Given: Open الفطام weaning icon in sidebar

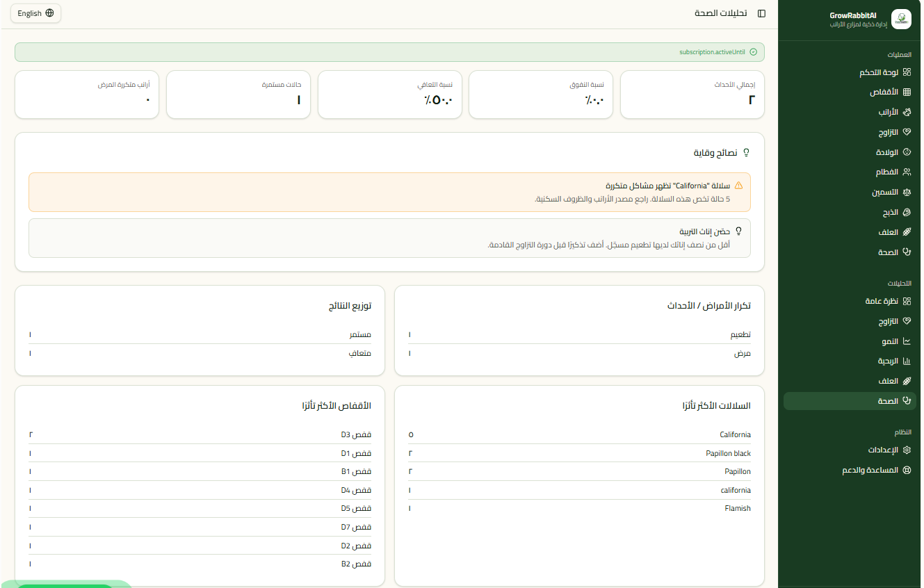Looking at the screenshot, I should pyautogui.click(x=907, y=172).
